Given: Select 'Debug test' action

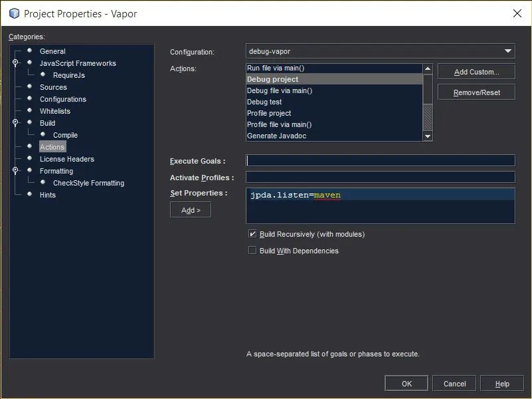Looking at the screenshot, I should pos(334,102).
